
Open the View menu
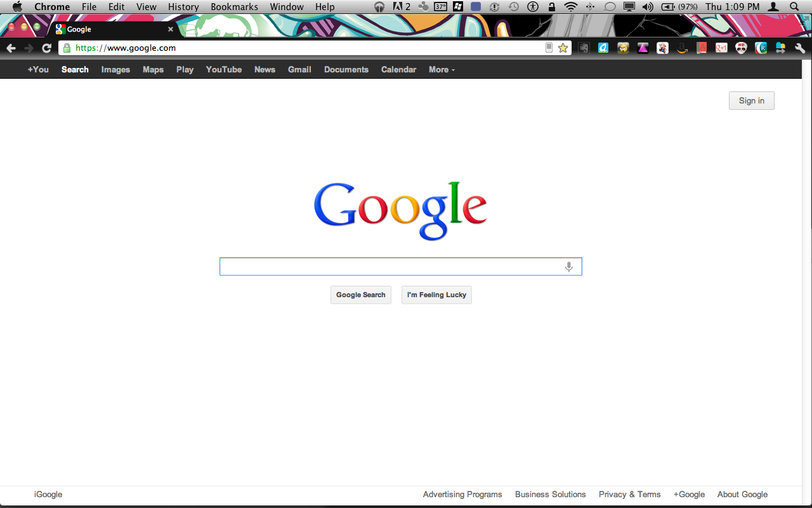coord(147,7)
